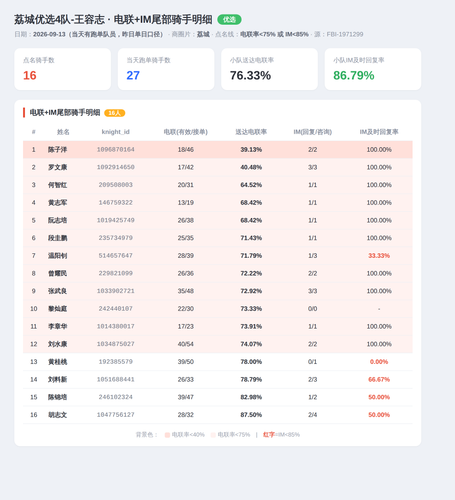
Task: Click the 72.22% contact rate cell
Action: coord(251,273)
